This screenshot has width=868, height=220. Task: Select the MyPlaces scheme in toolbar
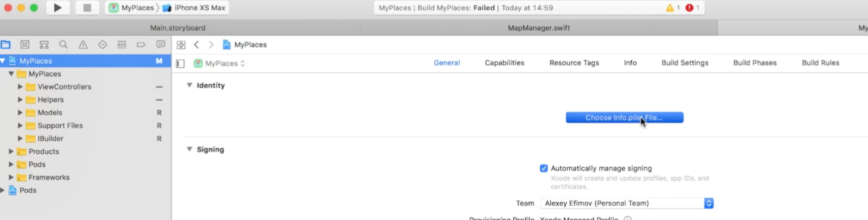point(132,8)
